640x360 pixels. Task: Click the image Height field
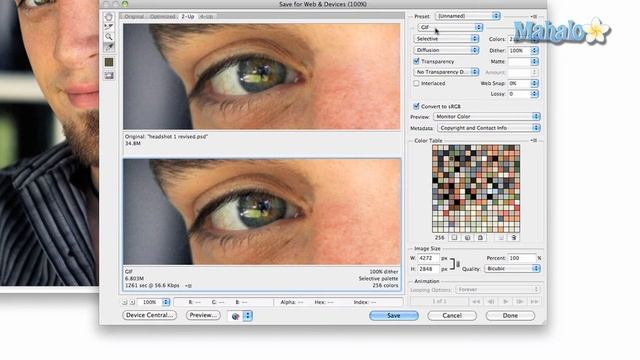tap(429, 269)
